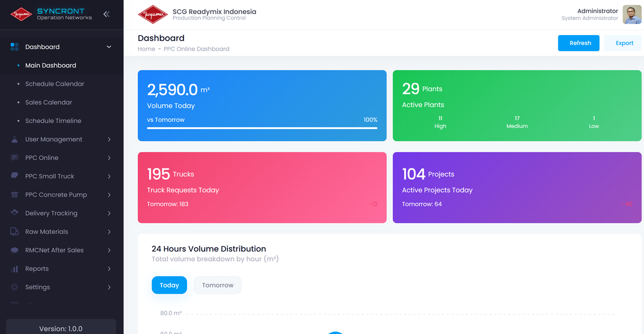Collapse the sidebar with double-chevron icon
This screenshot has height=334, width=644.
pos(107,14)
